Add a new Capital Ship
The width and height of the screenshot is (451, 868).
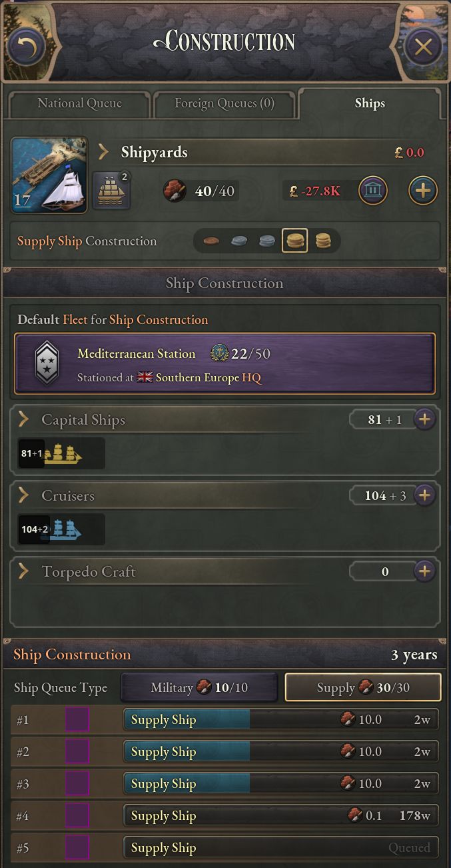tap(424, 419)
